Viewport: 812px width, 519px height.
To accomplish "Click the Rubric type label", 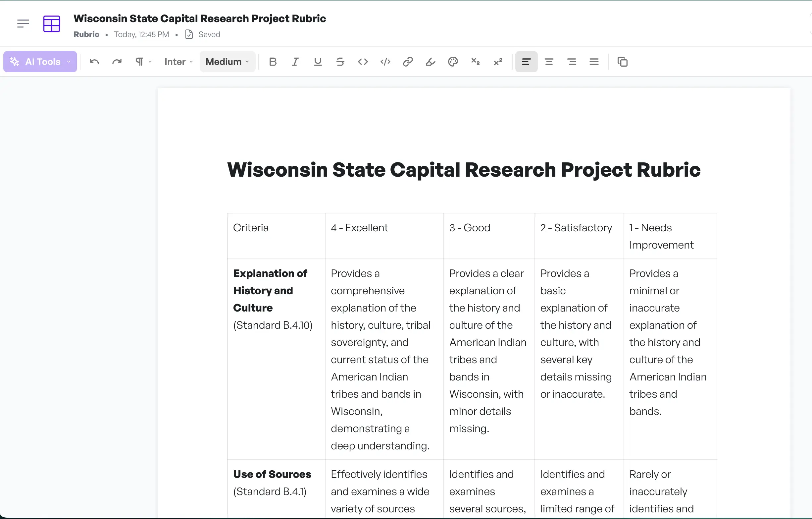I will (86, 34).
